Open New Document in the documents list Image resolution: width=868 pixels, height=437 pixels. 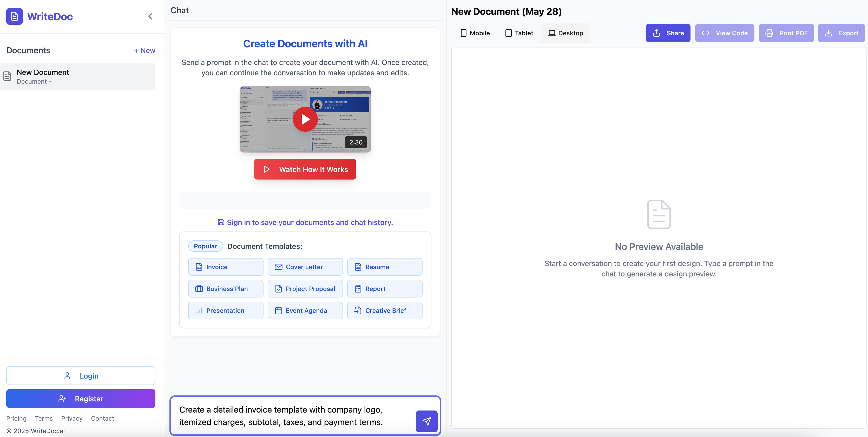77,76
